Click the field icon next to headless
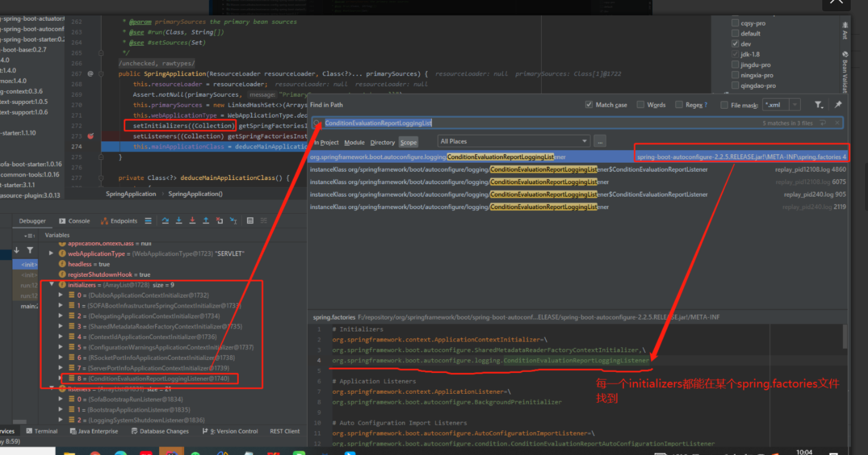The image size is (868, 455). coord(62,264)
